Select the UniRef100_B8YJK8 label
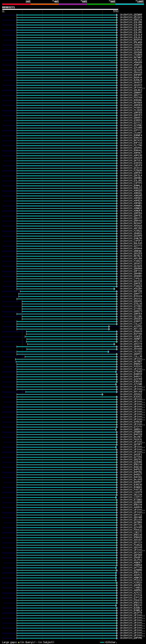Image resolution: width=146 pixels, height=644 pixels. coord(131,392)
